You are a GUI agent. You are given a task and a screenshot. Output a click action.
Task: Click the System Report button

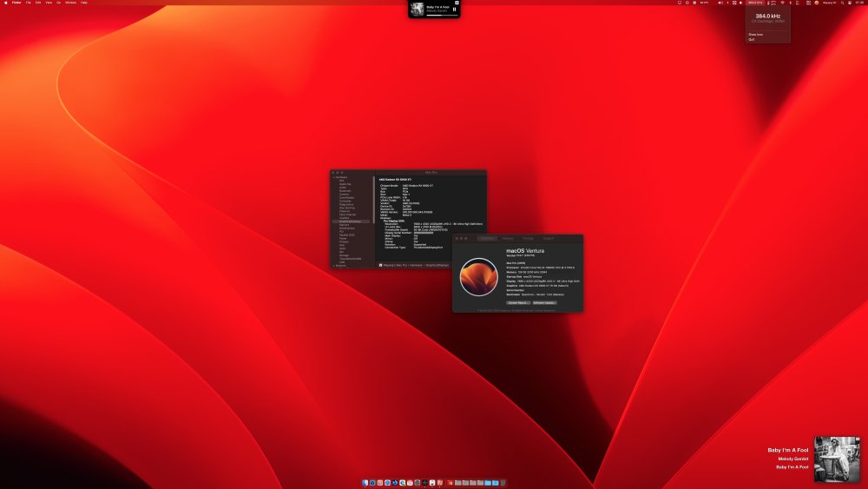[x=518, y=303]
